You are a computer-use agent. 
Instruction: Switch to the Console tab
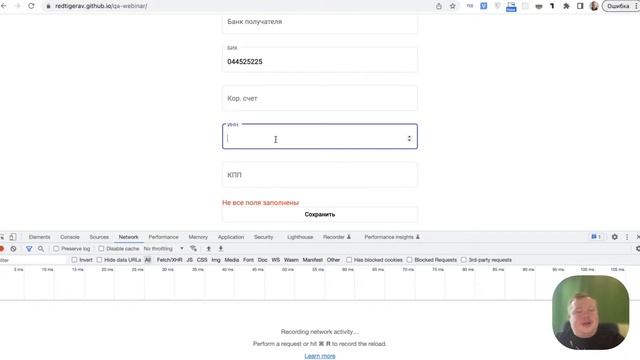click(70, 237)
